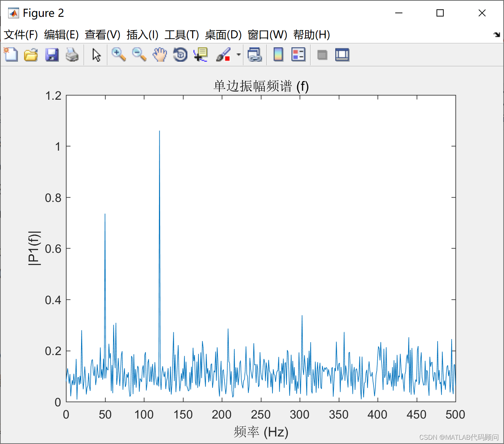Open the 工具(T) menu
Image resolution: width=504 pixels, height=444 pixels.
pos(181,35)
